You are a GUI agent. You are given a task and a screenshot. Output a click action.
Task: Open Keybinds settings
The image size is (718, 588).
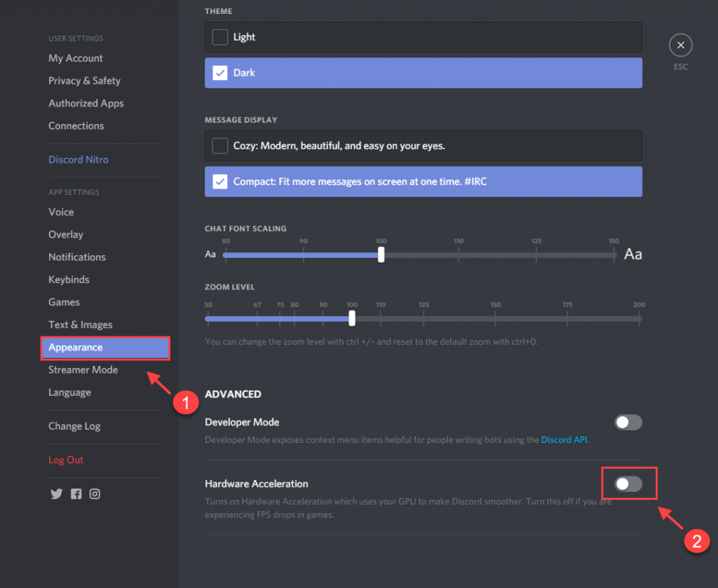click(x=69, y=280)
